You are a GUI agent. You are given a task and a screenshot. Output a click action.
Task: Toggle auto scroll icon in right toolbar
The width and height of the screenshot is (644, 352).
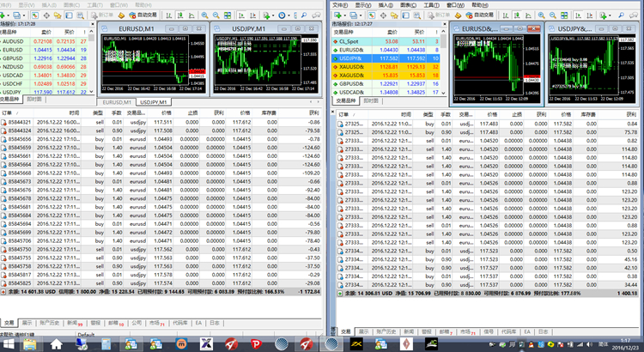(578, 15)
